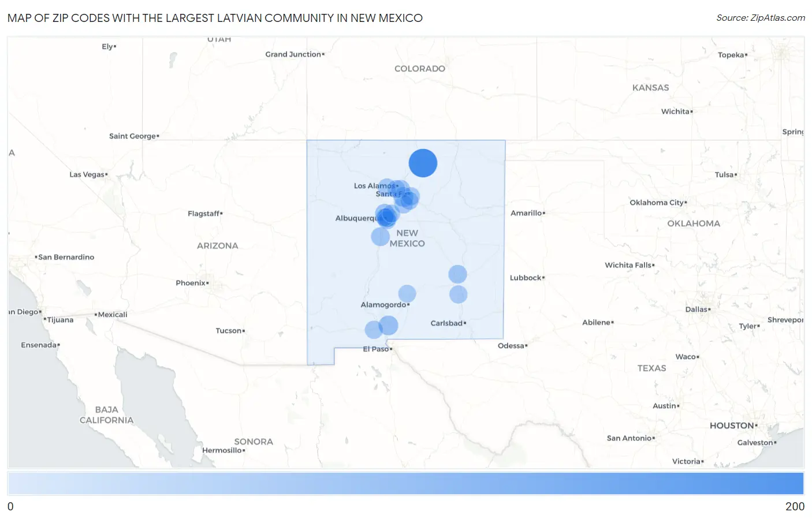The image size is (812, 519).
Task: Click the Mexicali city label
Action: [113, 315]
